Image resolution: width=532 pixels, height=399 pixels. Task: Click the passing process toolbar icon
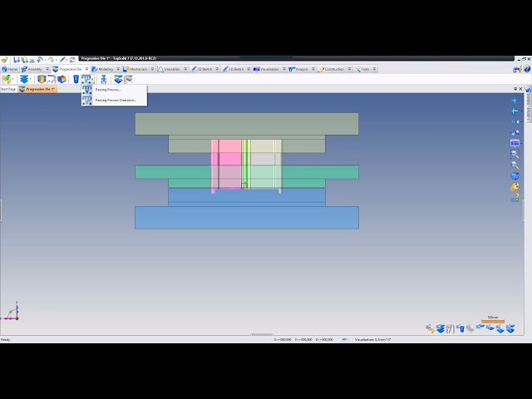click(x=86, y=79)
